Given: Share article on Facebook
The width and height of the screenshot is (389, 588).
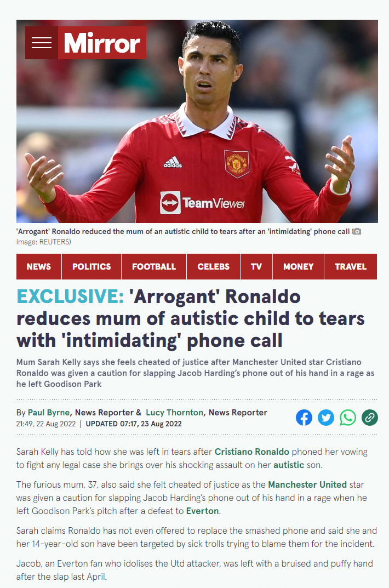Looking at the screenshot, I should click(x=304, y=418).
